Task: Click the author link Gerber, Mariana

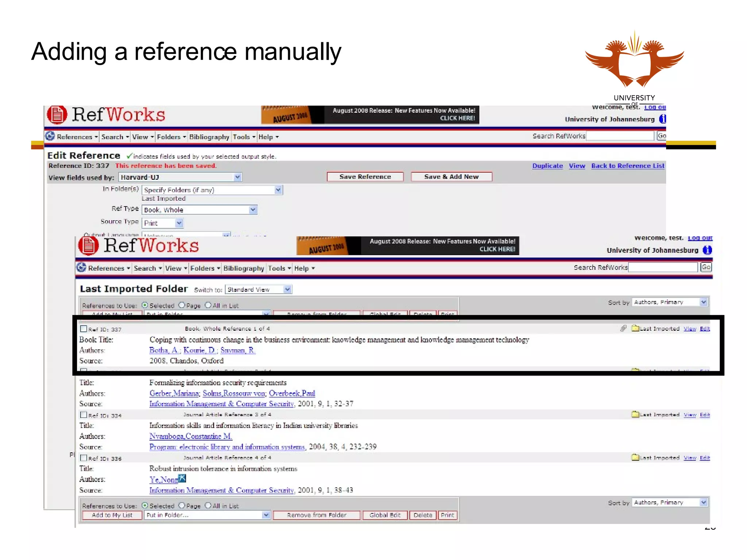Action: click(174, 393)
